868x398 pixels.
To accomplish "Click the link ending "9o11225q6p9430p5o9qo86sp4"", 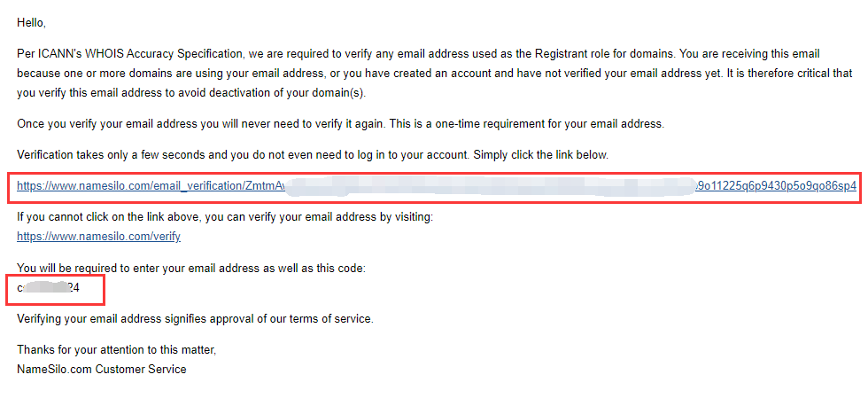I will [x=777, y=187].
